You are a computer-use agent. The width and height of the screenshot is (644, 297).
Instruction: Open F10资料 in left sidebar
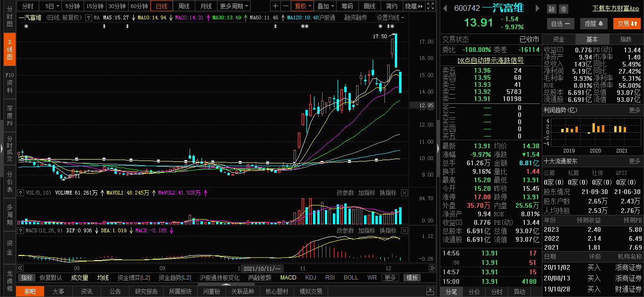point(9,83)
